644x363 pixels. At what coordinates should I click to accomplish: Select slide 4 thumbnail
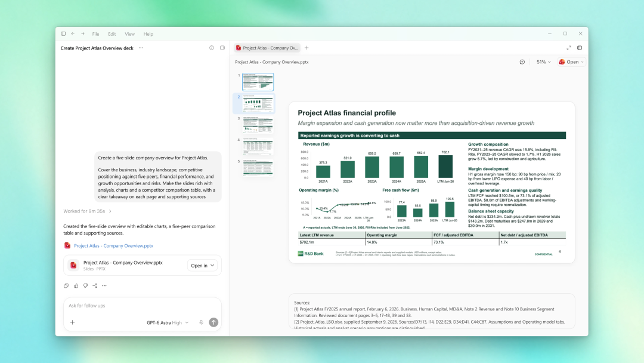click(x=258, y=146)
